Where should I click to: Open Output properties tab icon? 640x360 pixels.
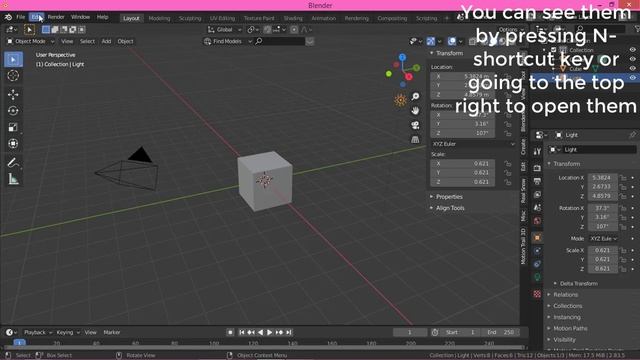click(x=537, y=181)
